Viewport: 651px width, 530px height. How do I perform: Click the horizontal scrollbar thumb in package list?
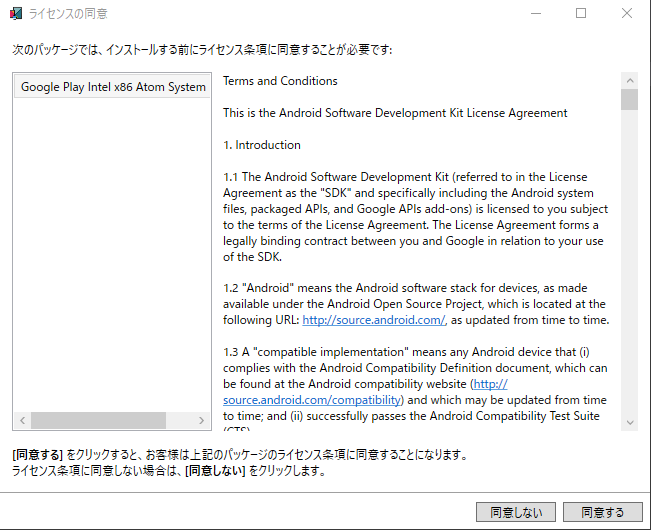(98, 420)
